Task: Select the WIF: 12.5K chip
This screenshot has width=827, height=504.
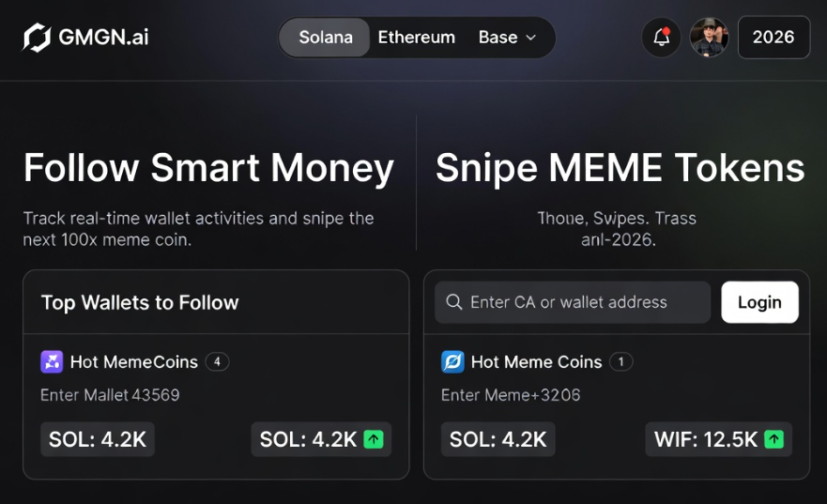Action: coord(718,439)
